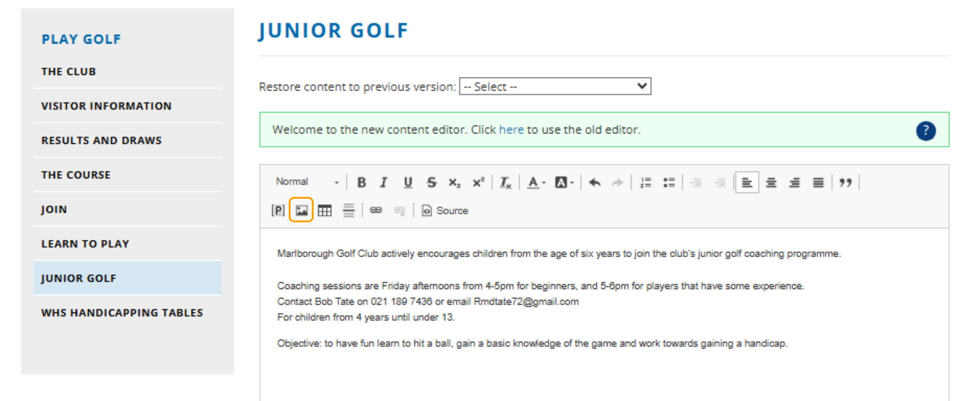Navigate to Learn to Play

point(85,244)
